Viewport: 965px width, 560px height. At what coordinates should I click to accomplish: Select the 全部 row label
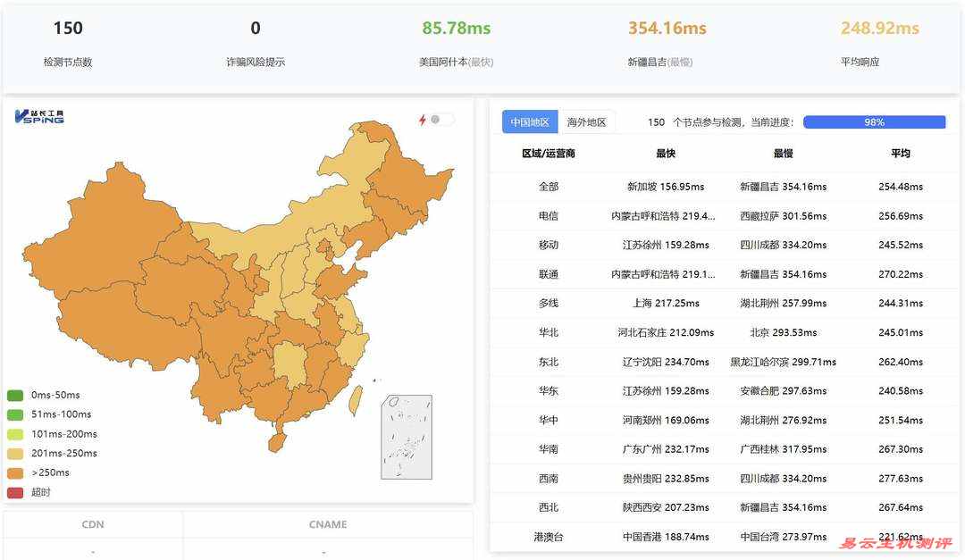pyautogui.click(x=549, y=187)
